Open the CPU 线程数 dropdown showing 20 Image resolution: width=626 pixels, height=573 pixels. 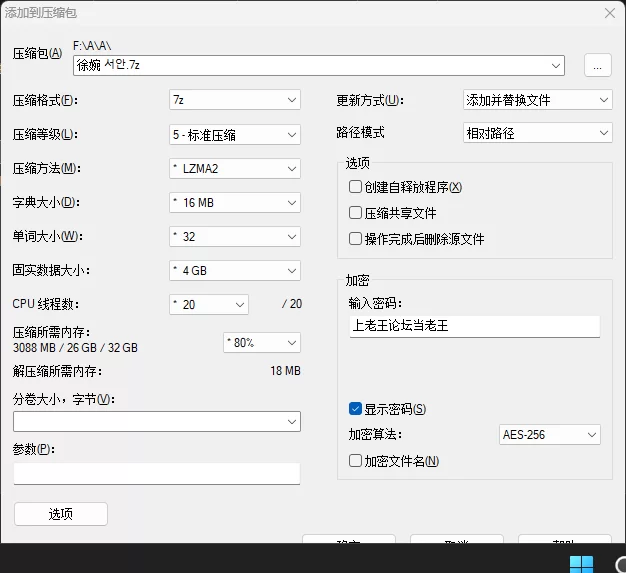point(209,305)
